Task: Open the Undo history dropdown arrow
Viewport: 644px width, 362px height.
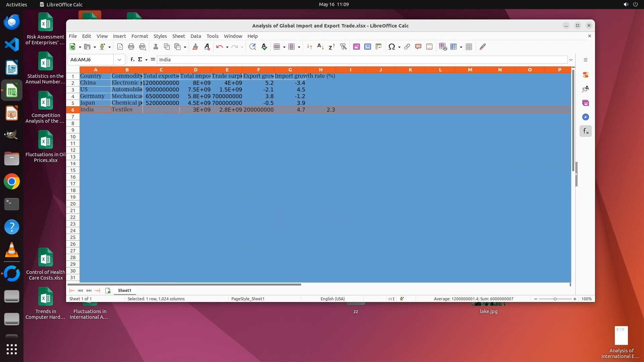Action: coord(227,47)
